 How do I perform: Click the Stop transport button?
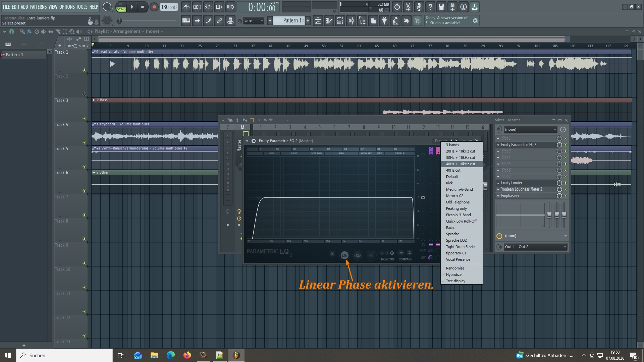click(x=143, y=7)
